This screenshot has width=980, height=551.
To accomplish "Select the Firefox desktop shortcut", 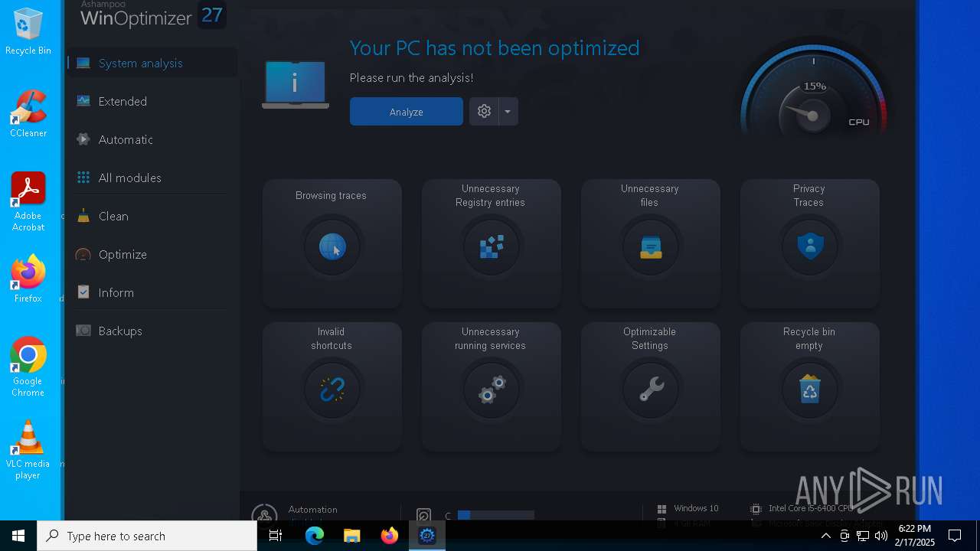I will tap(28, 279).
